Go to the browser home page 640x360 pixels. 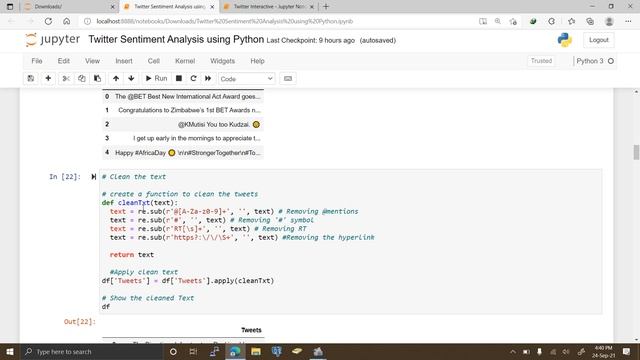[67, 21]
